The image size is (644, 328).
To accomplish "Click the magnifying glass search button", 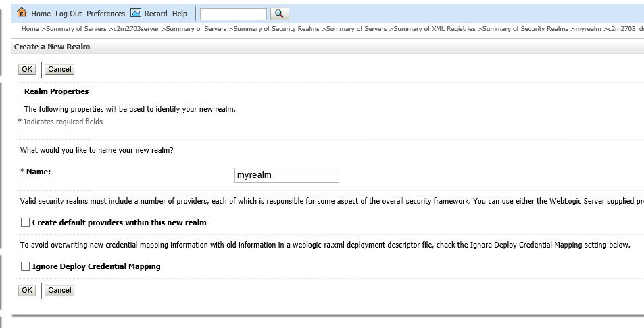I will click(x=280, y=14).
